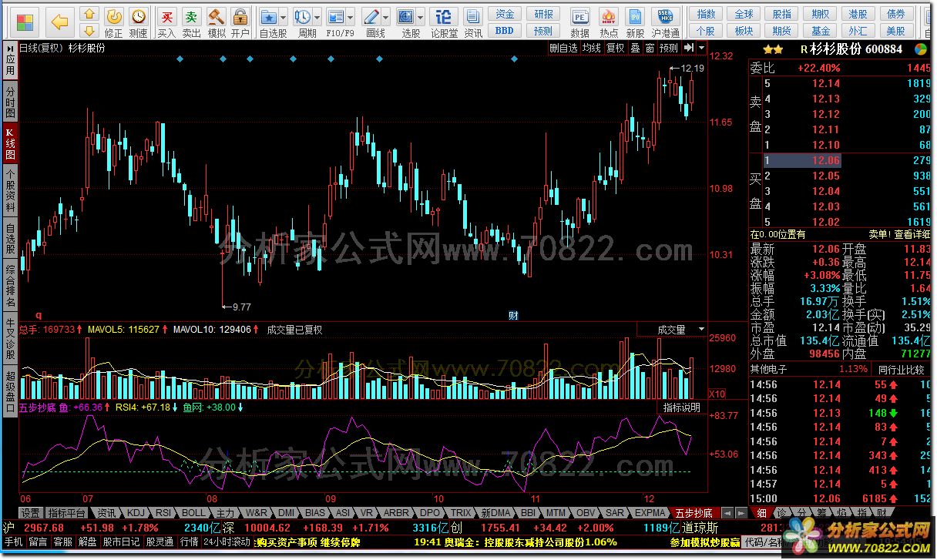The width and height of the screenshot is (937, 560).
Task: Toggle the 预测 forecast button in chart header
Action: [x=669, y=48]
